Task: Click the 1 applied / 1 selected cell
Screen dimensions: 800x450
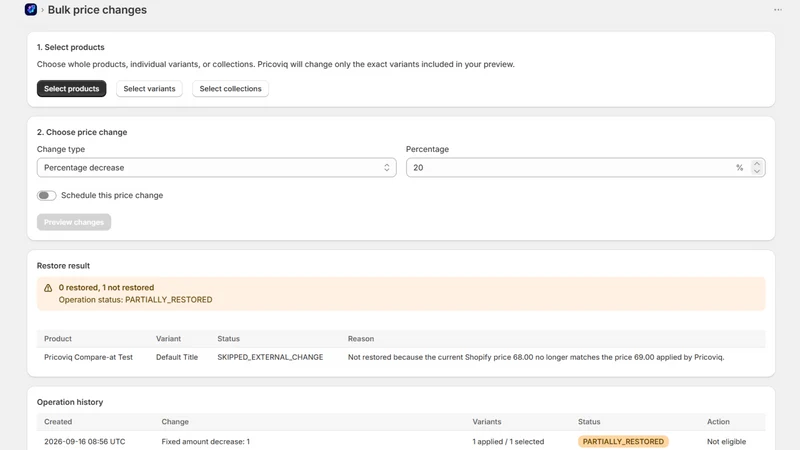Action: click(x=508, y=441)
